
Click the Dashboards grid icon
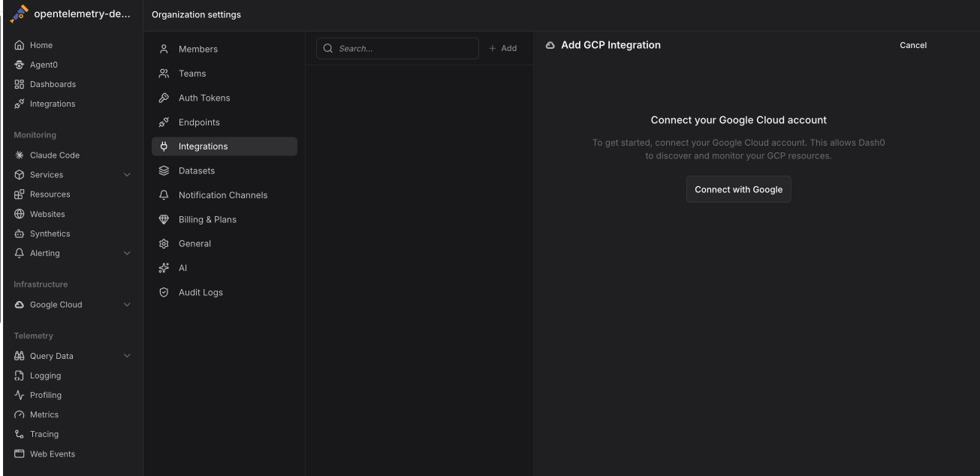pos(20,84)
